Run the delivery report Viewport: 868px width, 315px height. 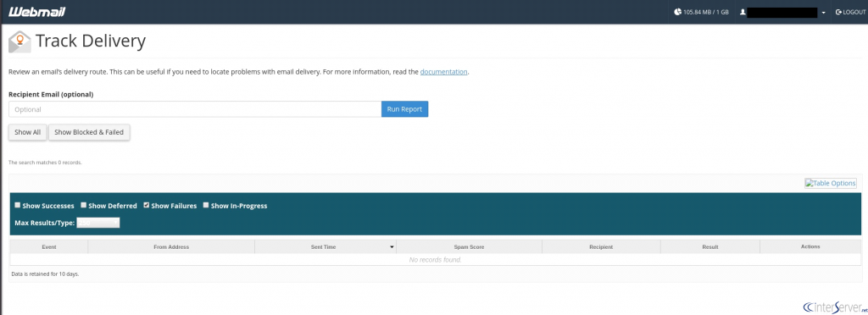pos(404,109)
